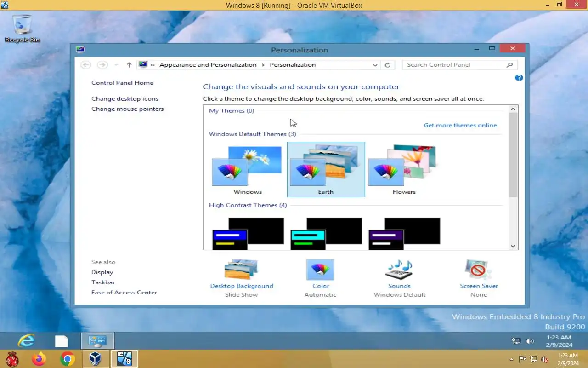Expand the address bar history dropdown

(375, 65)
